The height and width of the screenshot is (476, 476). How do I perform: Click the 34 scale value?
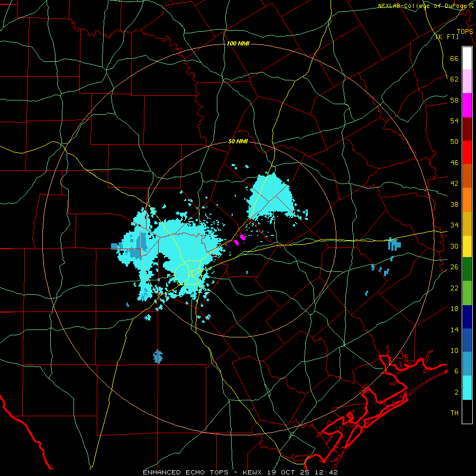(x=454, y=225)
